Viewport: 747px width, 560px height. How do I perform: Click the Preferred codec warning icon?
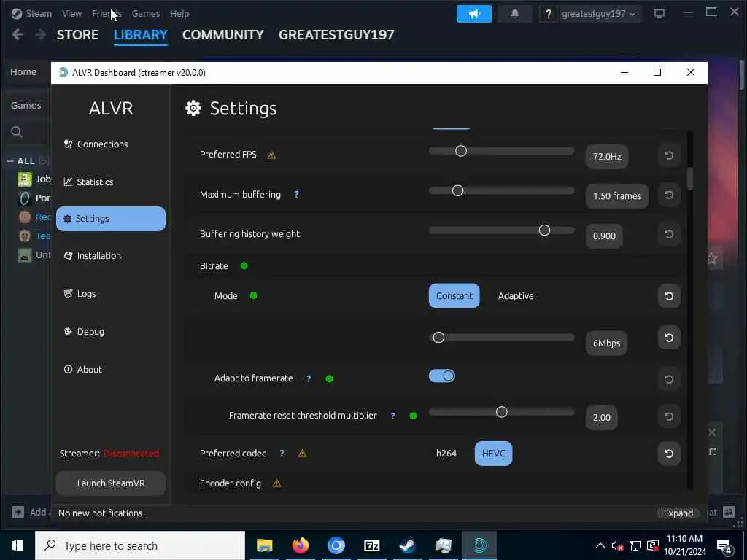pyautogui.click(x=302, y=454)
